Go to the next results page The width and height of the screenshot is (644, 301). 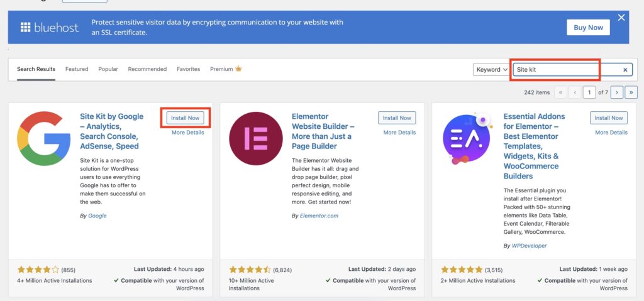pyautogui.click(x=617, y=92)
